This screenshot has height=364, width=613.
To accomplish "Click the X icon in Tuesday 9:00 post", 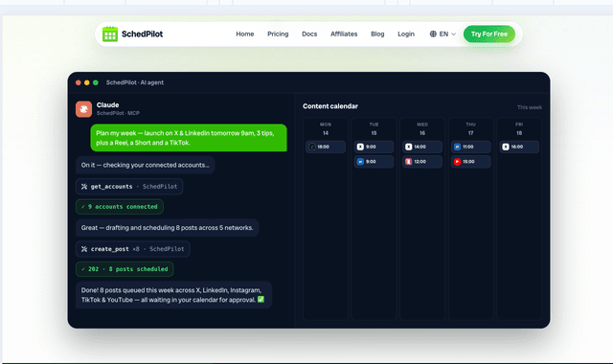I will click(x=360, y=147).
